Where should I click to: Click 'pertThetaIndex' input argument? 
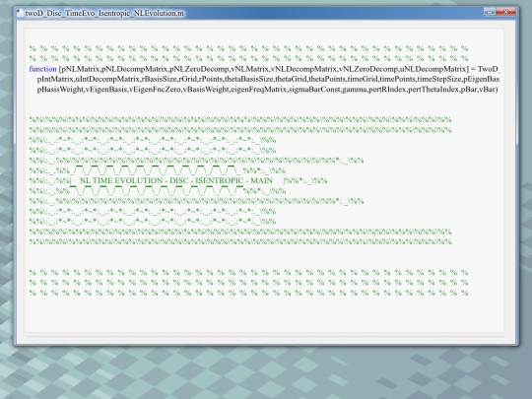(x=433, y=90)
